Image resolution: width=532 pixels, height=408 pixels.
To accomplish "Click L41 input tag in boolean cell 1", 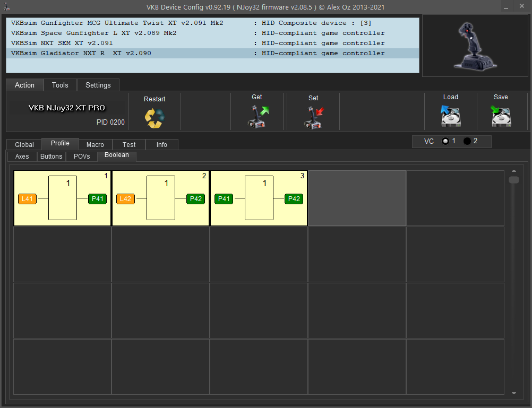I will click(27, 199).
